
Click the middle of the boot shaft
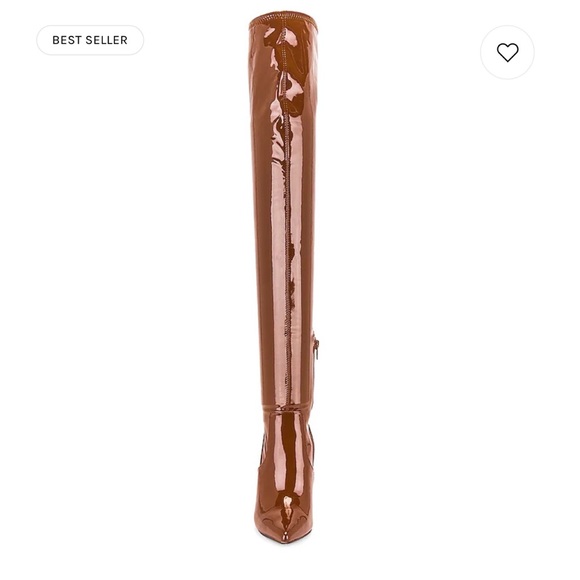pyautogui.click(x=285, y=222)
